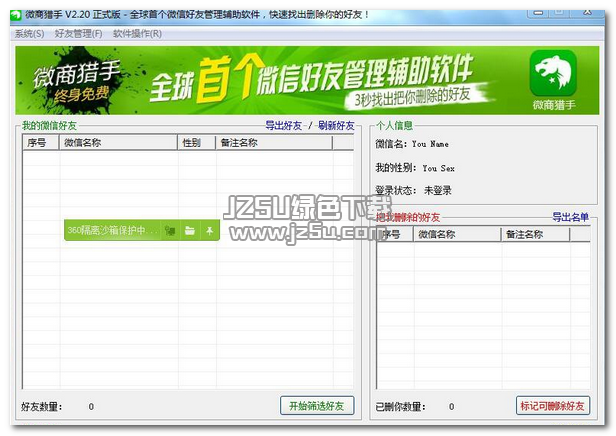
Task: Open the 好友管理(F) menu
Action: (x=78, y=34)
